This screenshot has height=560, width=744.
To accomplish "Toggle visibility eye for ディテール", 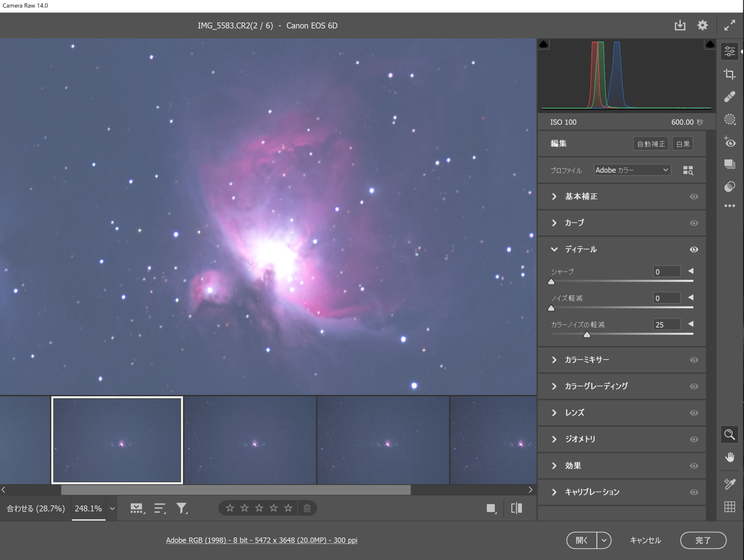I will point(694,250).
